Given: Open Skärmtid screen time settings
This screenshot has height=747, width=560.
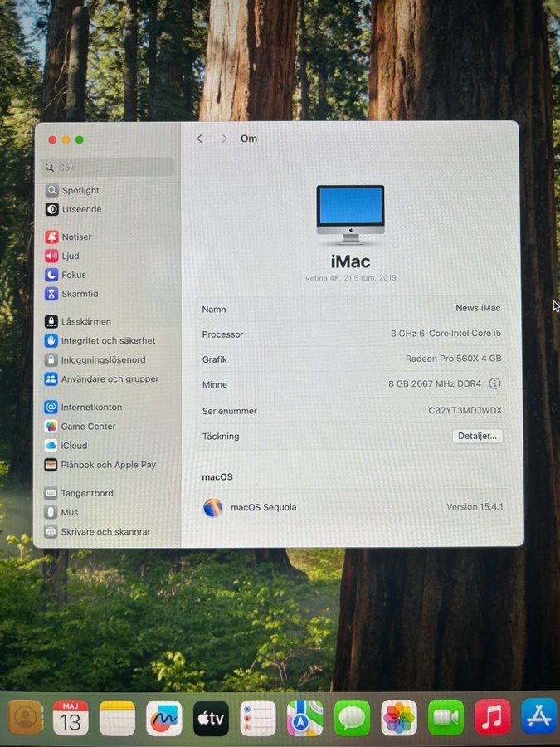Looking at the screenshot, I should pyautogui.click(x=79, y=294).
